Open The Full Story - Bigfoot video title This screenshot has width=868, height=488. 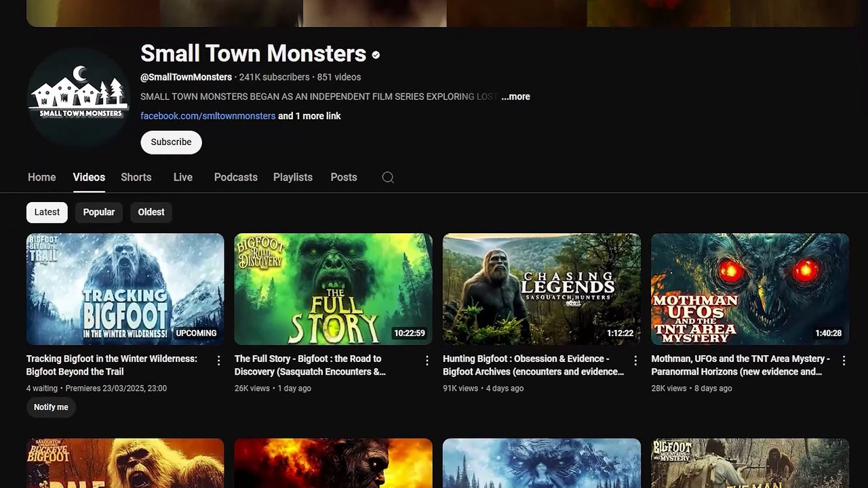[x=310, y=365]
